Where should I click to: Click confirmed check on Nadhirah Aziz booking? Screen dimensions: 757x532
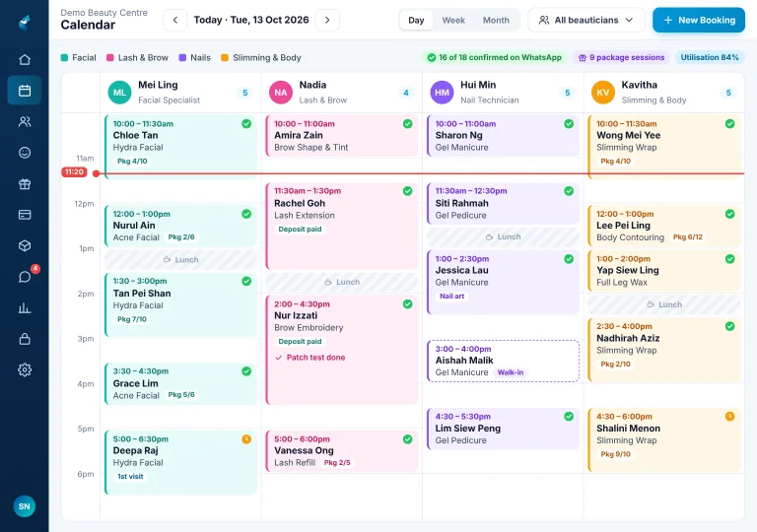(x=730, y=326)
